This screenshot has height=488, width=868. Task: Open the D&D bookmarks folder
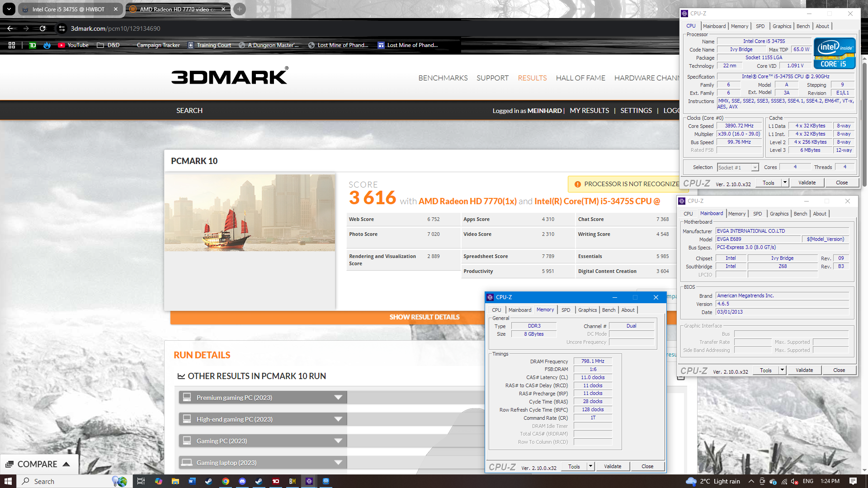[x=108, y=45]
